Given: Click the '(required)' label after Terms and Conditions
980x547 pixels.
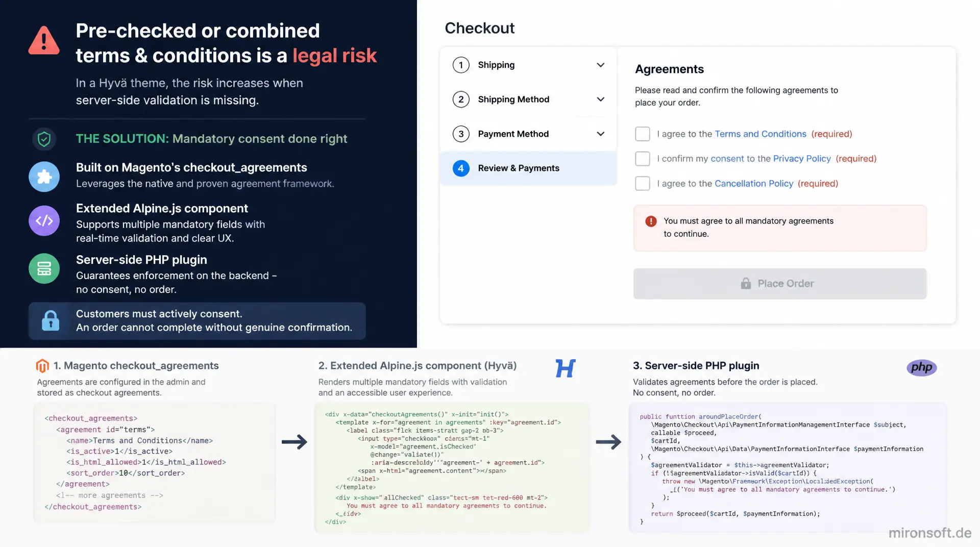Looking at the screenshot, I should (832, 134).
